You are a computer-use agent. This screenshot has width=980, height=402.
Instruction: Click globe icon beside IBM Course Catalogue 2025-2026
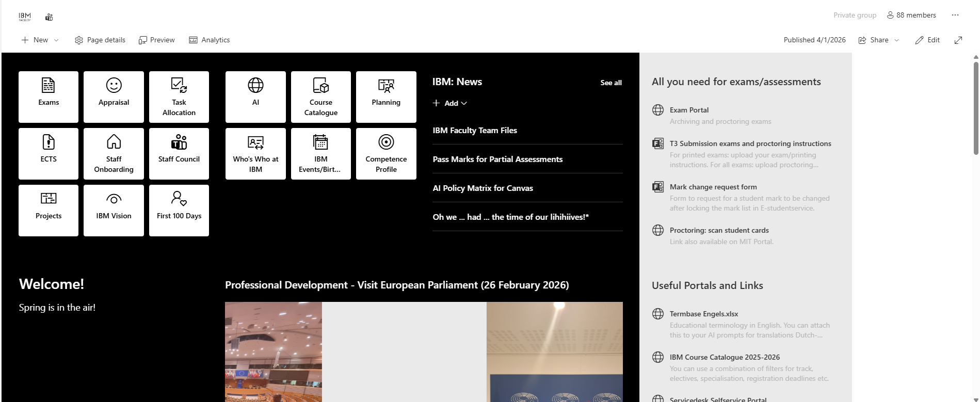pyautogui.click(x=658, y=357)
